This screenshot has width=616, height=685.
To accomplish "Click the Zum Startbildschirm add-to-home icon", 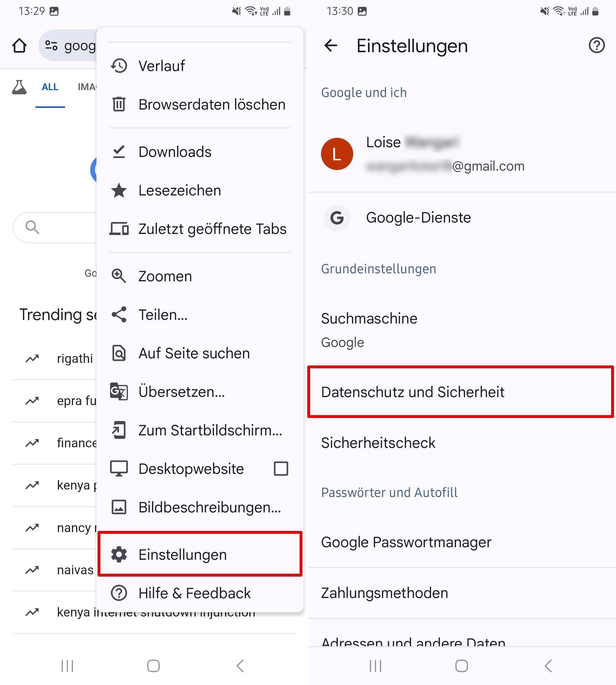I will (119, 430).
